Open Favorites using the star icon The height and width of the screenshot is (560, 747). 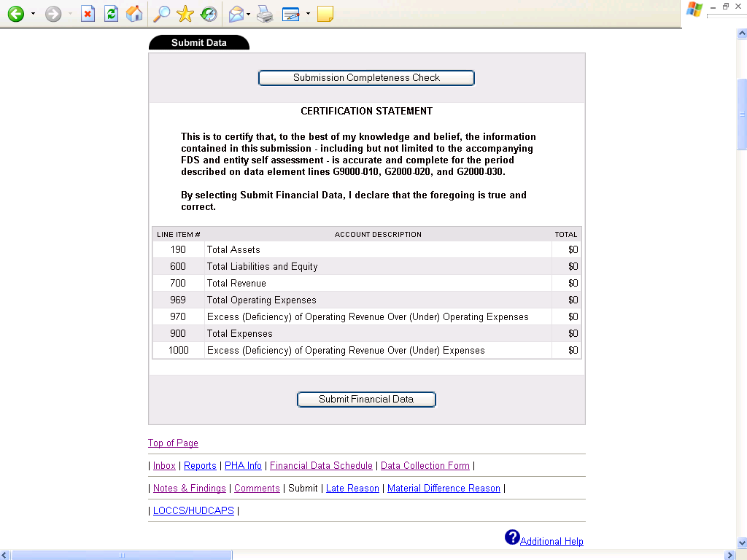[x=185, y=14]
